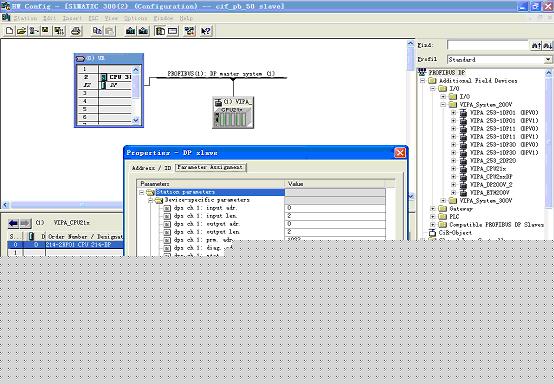Expand the Gateway folder
This screenshot has height=384, width=554.
tap(433, 209)
